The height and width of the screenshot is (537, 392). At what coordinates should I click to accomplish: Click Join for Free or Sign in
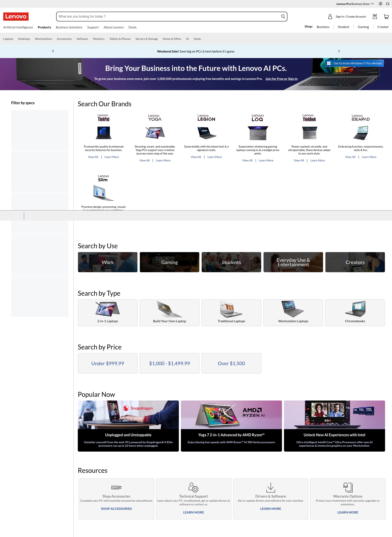[x=281, y=79]
